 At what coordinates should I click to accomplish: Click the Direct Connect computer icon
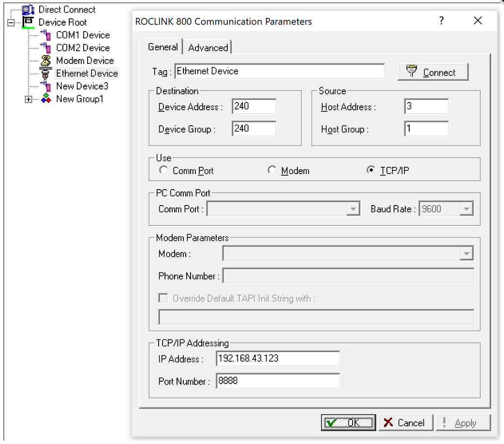point(28,10)
